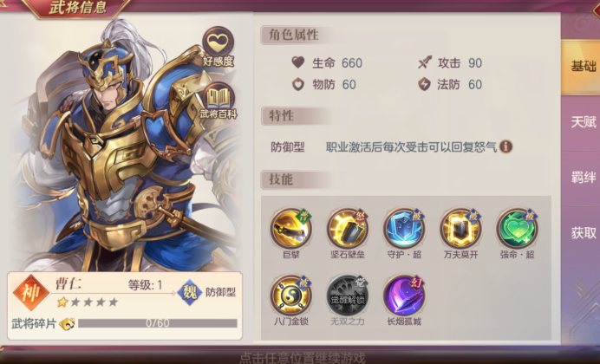Open the 获取 tab
The height and width of the screenshot is (364, 600).
(x=581, y=233)
